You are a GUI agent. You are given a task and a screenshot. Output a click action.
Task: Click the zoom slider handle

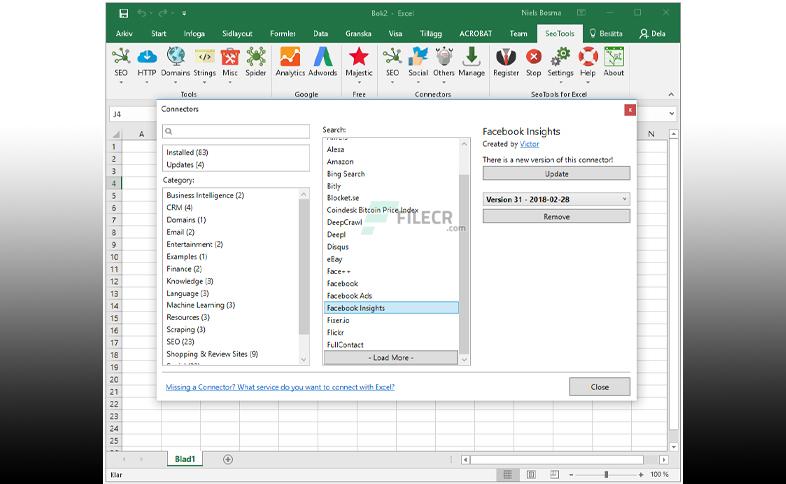point(606,474)
